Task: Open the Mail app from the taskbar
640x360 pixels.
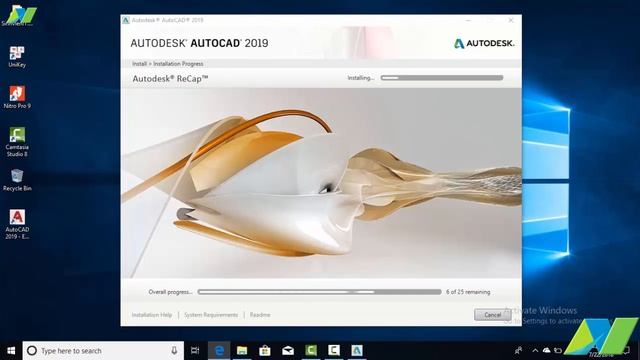Action: tap(288, 351)
